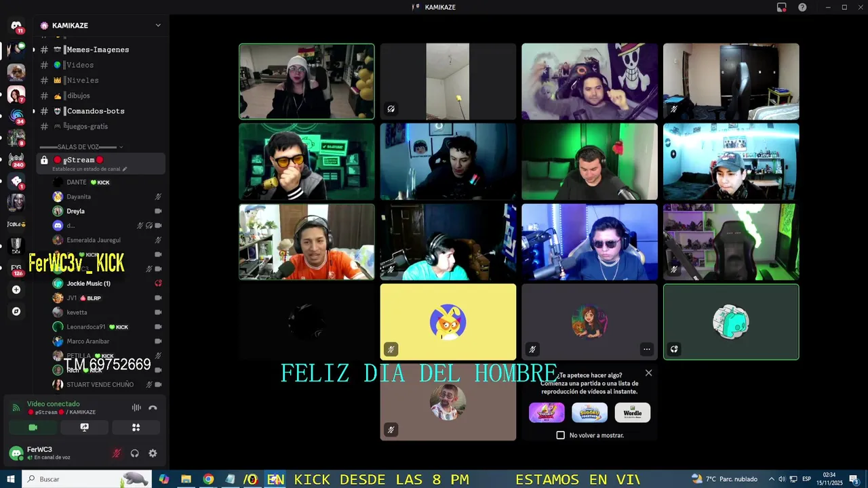Focus teal robot avatar tile
This screenshot has height=488, width=868.
pos(731,322)
